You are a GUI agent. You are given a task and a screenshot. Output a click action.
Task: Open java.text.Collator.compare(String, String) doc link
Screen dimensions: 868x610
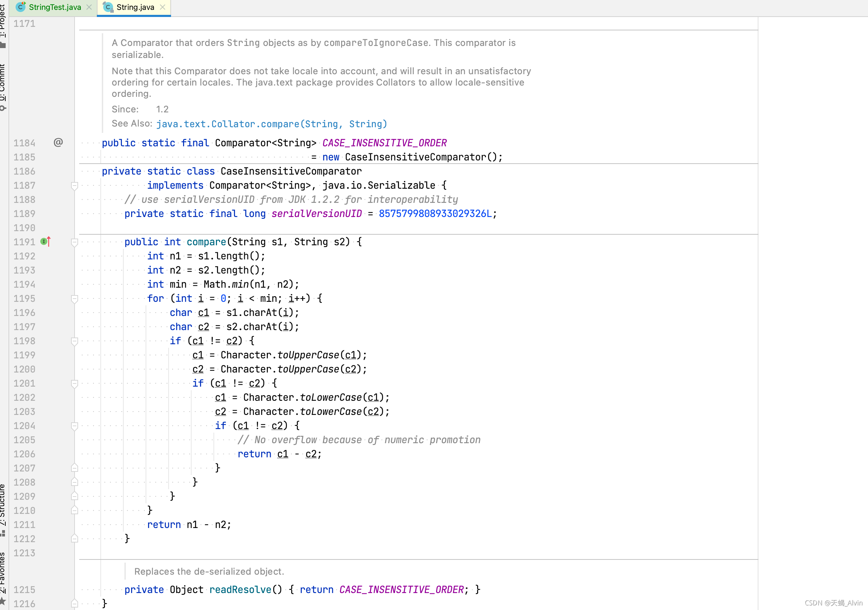[x=271, y=124]
